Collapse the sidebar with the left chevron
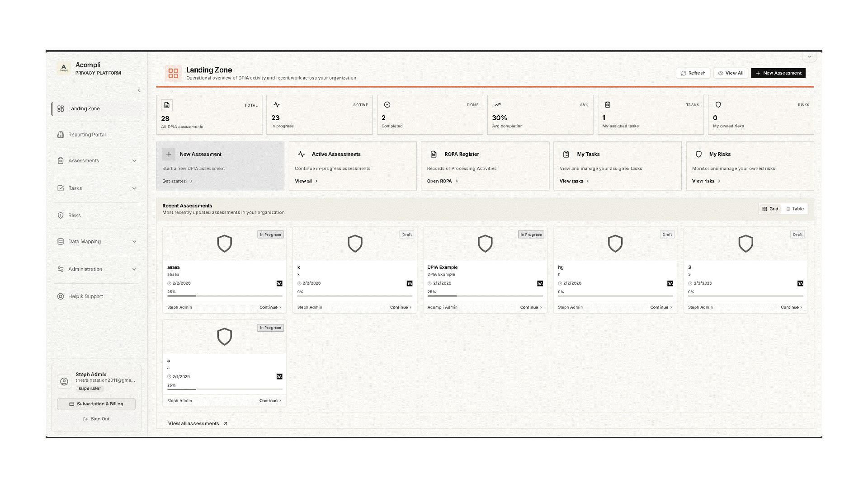This screenshot has height=488, width=868. (139, 90)
